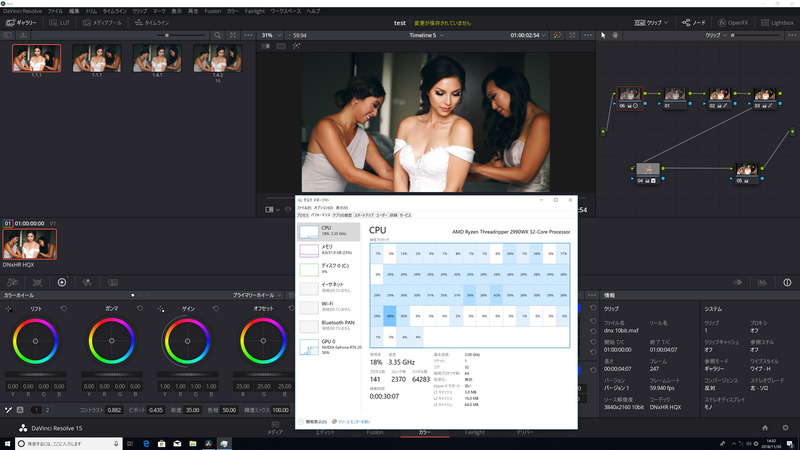Click the 彩度 value field 35.00
Viewport: 800px width, 450px height.
point(192,410)
